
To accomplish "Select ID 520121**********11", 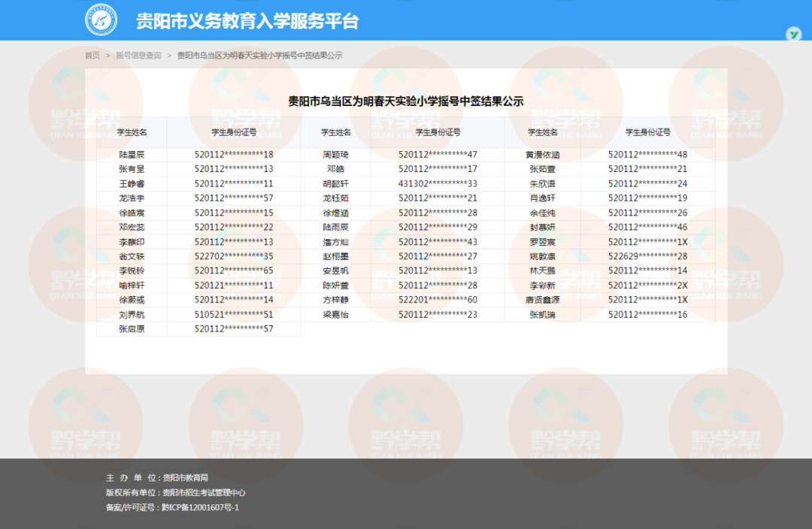I will point(234,286).
